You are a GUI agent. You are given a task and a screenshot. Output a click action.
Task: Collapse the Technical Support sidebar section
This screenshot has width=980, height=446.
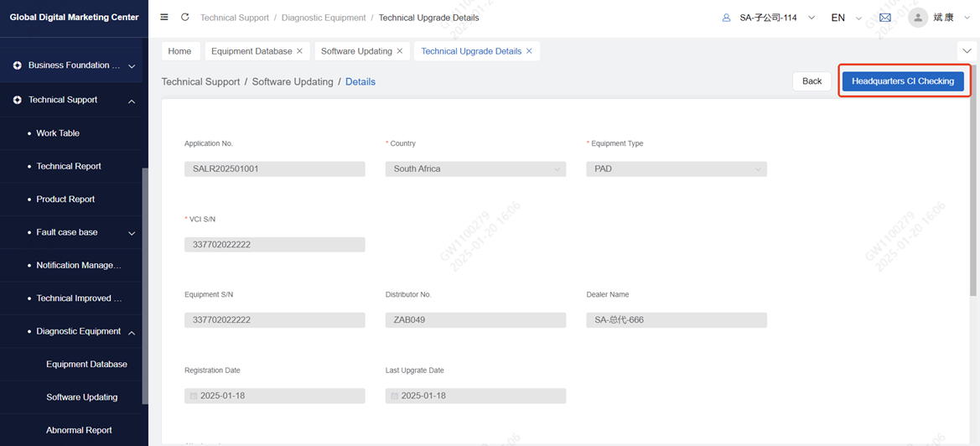click(x=132, y=101)
